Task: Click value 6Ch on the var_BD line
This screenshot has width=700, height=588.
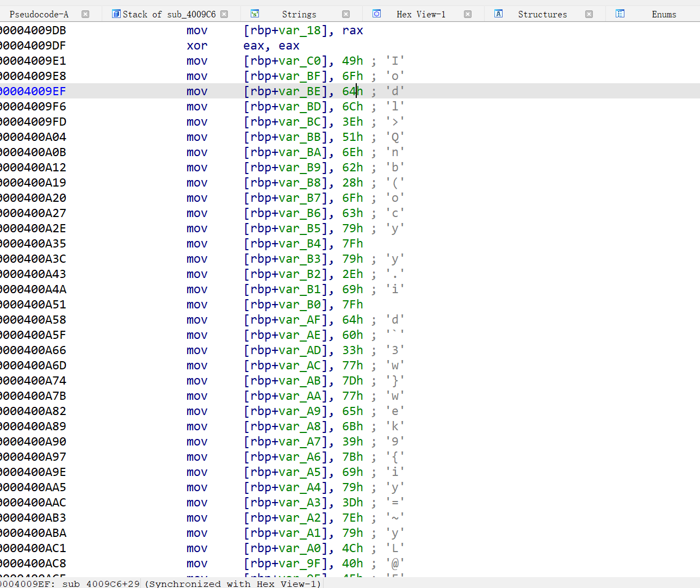Action: tap(352, 107)
